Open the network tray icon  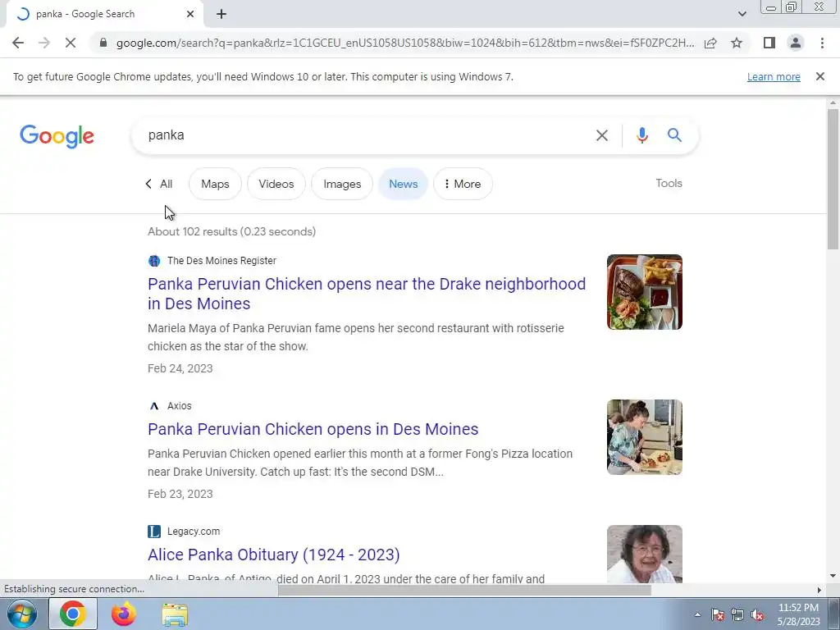tap(737, 614)
